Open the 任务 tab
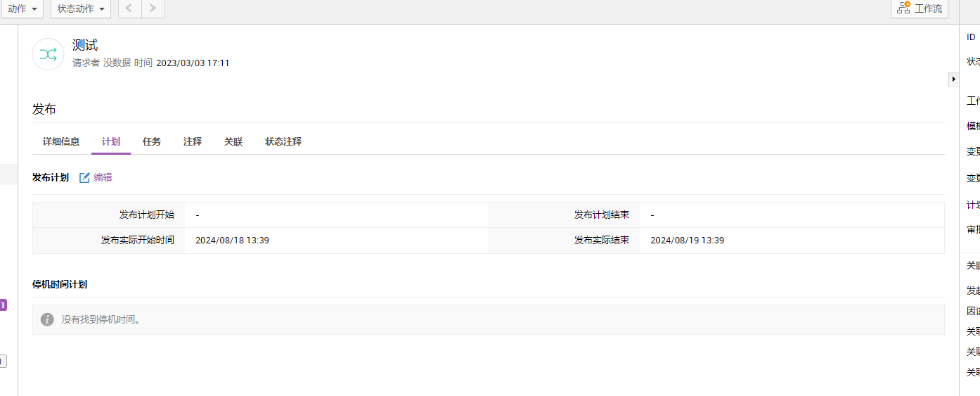This screenshot has width=980, height=396. click(x=152, y=141)
